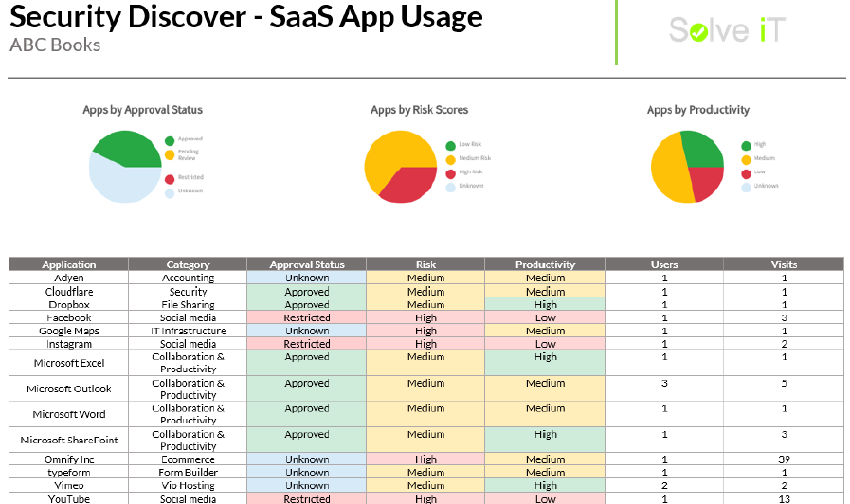850x504 pixels.
Task: Select the Microsoft SharePoint application cell
Action: pos(69,440)
